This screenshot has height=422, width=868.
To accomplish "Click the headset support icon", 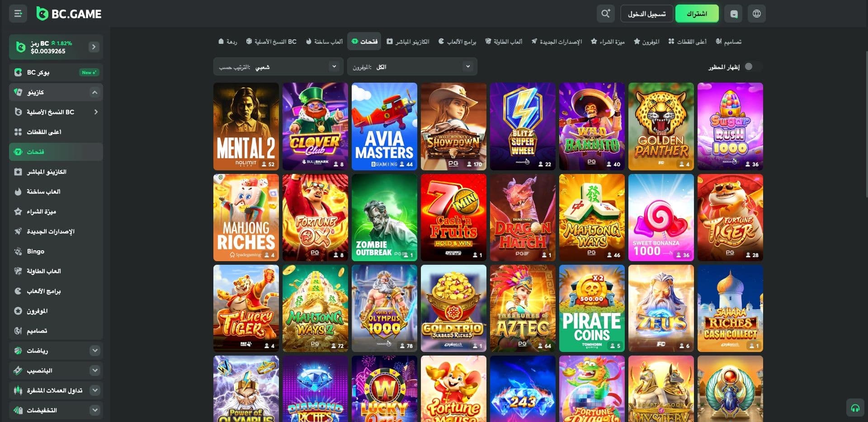I will pos(855,408).
